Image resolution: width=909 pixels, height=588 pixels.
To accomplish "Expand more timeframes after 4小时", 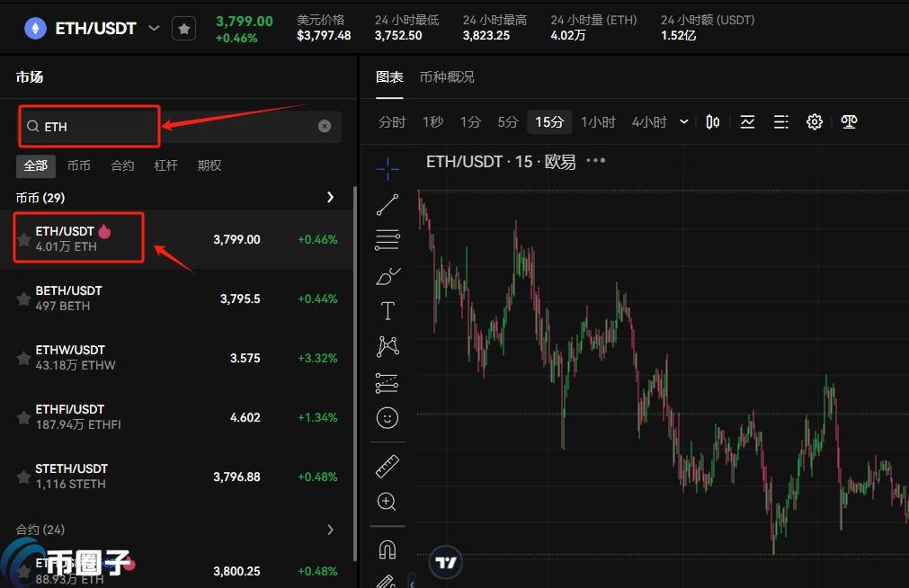I will (x=684, y=122).
